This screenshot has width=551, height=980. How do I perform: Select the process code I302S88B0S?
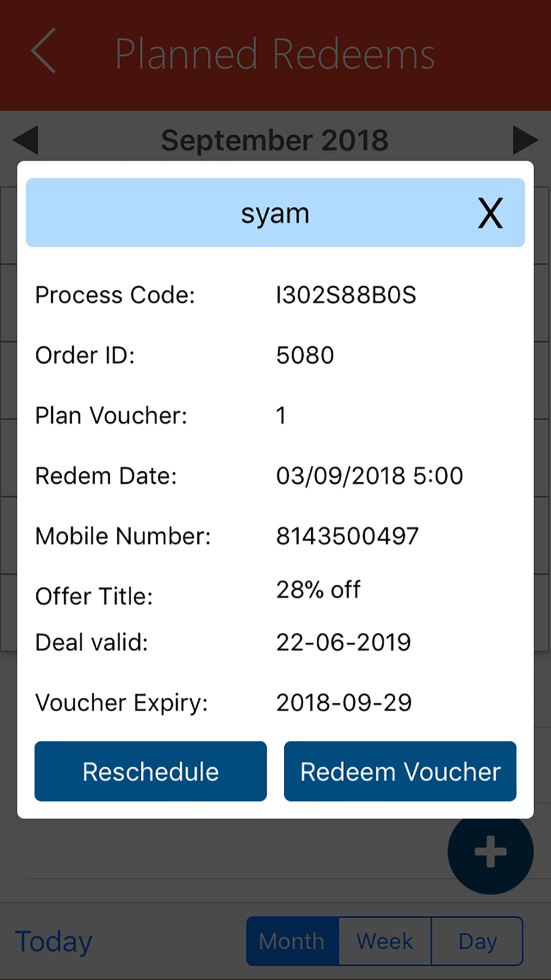pyautogui.click(x=346, y=295)
